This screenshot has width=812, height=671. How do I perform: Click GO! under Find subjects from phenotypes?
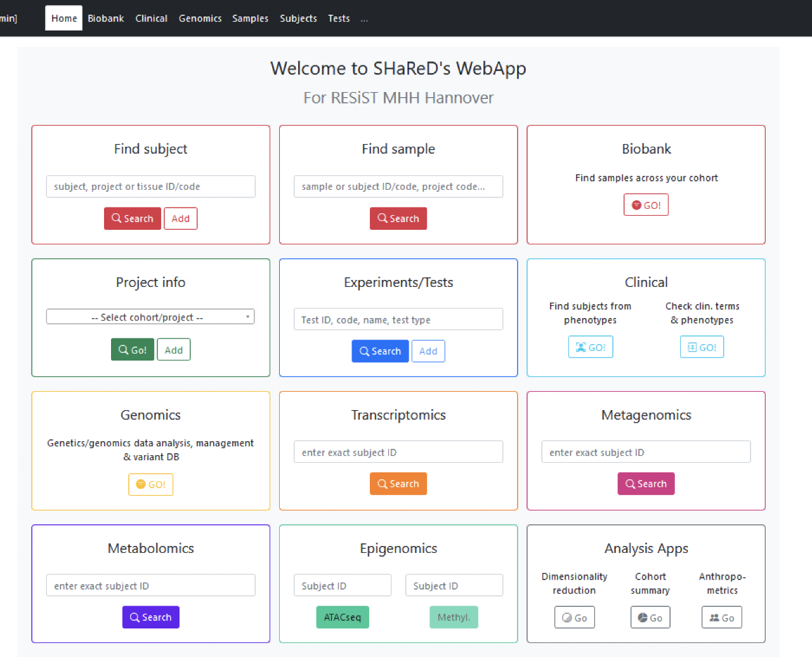(591, 347)
